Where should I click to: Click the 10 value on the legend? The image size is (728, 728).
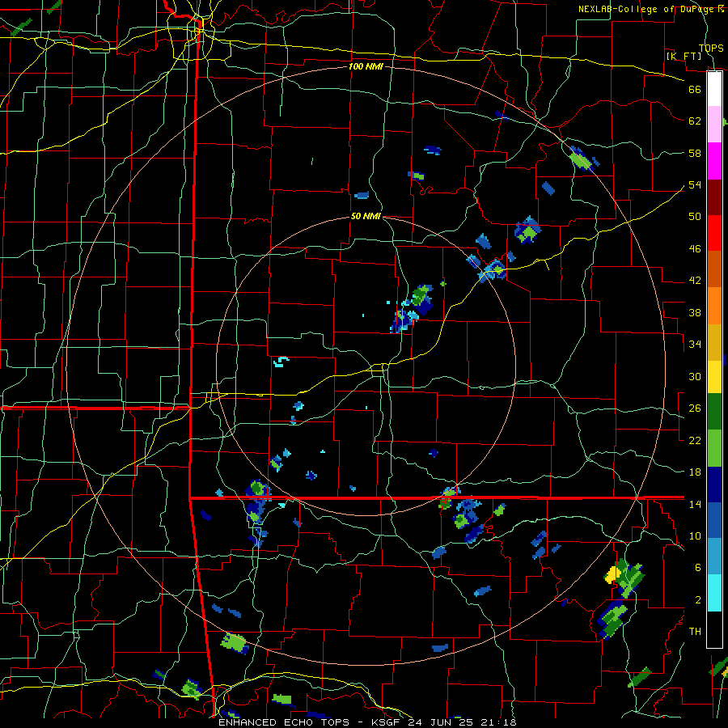pos(695,535)
